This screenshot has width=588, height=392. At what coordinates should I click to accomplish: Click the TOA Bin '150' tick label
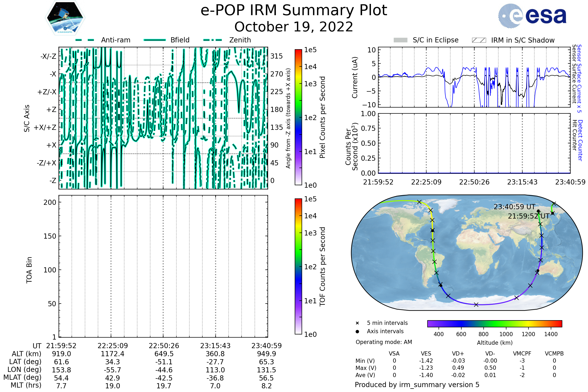(50, 236)
